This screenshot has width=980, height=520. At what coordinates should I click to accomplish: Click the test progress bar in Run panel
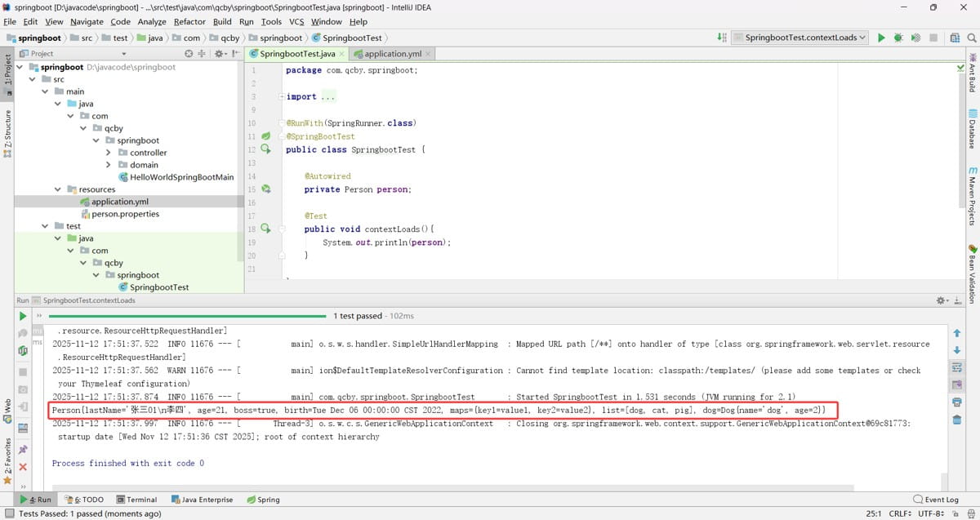click(188, 316)
